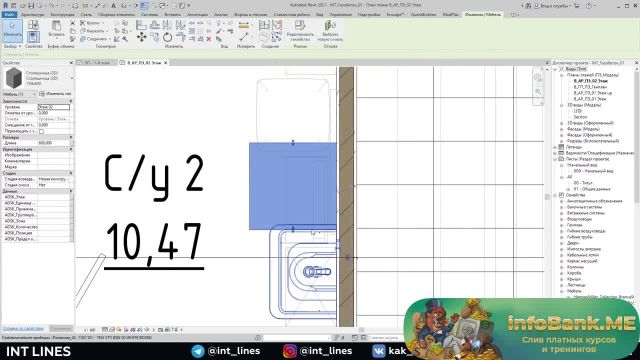
Task: Click the Save icon in quick access toolbar
Action: pos(31,6)
